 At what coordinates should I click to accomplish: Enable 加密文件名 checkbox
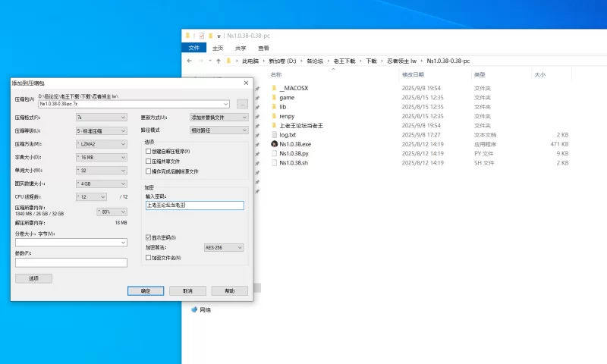tap(148, 257)
